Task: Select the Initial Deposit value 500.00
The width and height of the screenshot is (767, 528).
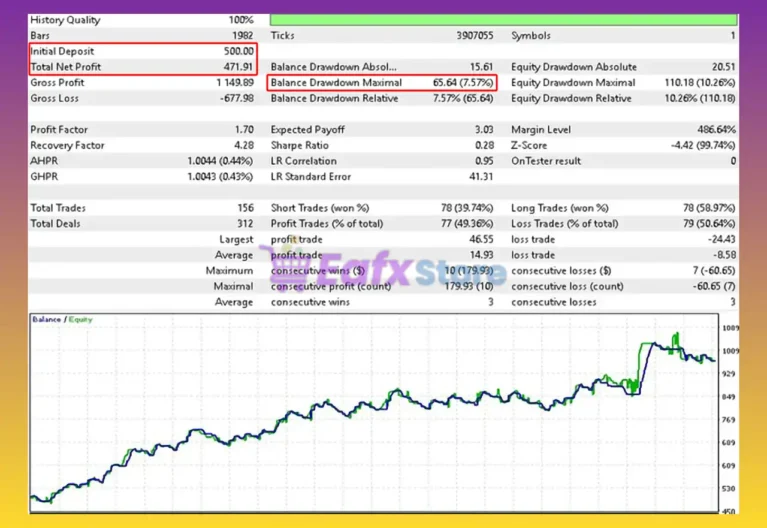Action: coord(239,51)
